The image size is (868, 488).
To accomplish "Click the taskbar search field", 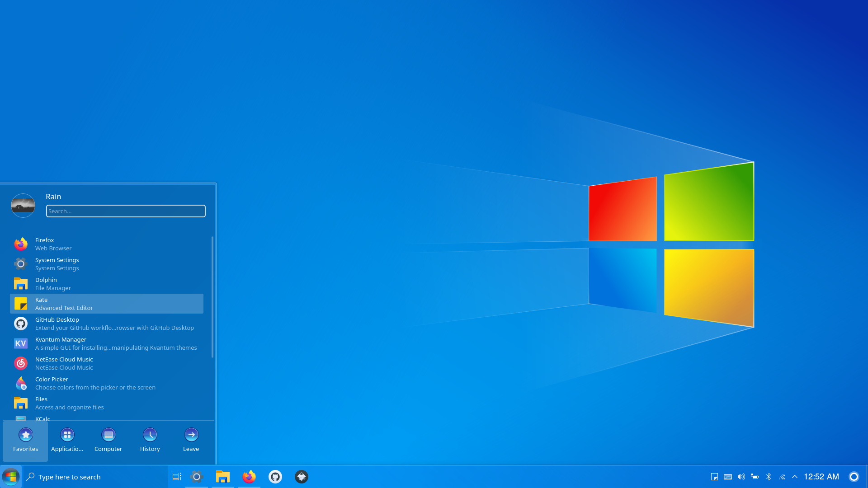I will [x=95, y=477].
